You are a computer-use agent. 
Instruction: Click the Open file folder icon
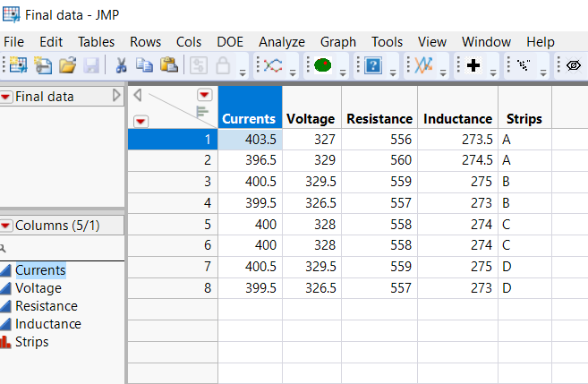[67, 65]
